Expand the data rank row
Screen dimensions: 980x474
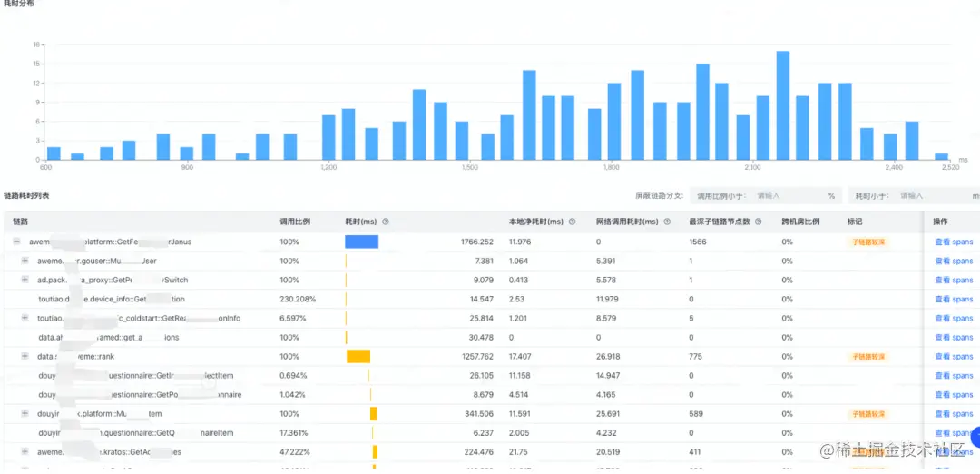point(25,356)
